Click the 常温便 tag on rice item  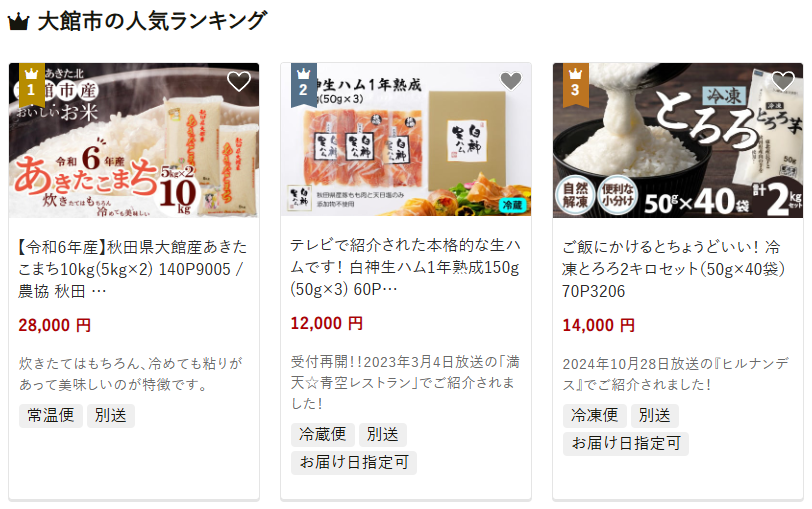point(51,416)
